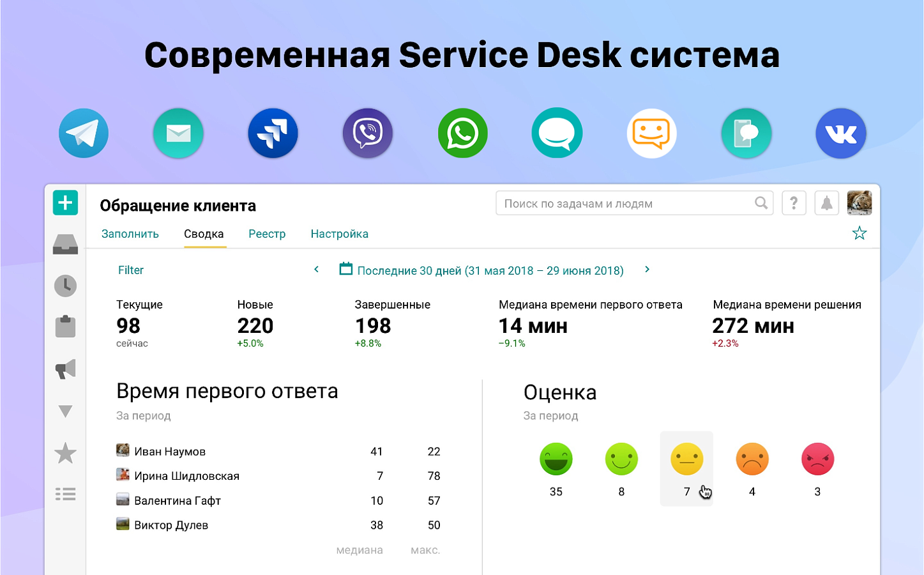This screenshot has width=924, height=575.
Task: Click the calendar icon beside date range
Action: tap(345, 269)
